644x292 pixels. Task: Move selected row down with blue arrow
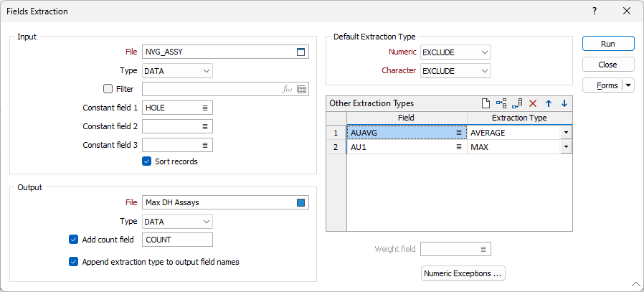click(564, 103)
